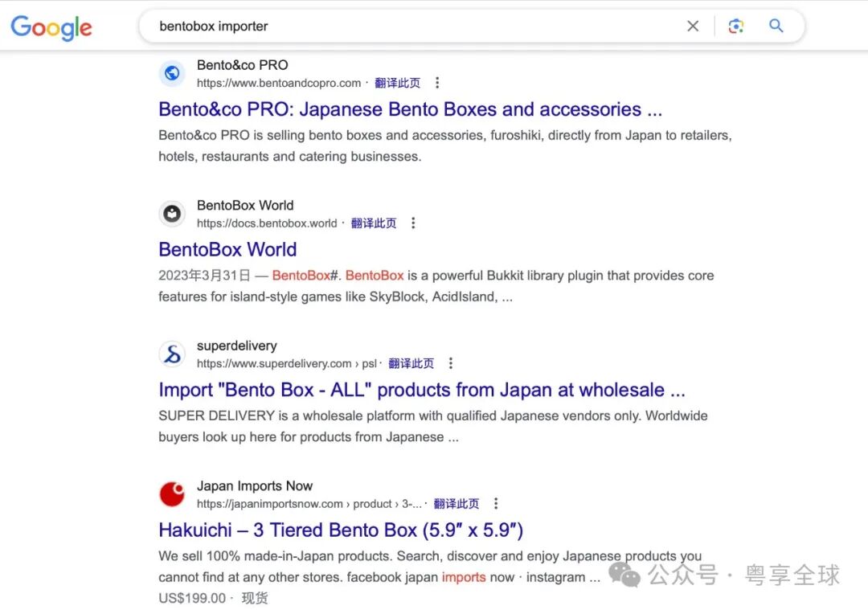Viewport: 868px width, 610px height.
Task: Click the Google logo
Action: click(51, 27)
